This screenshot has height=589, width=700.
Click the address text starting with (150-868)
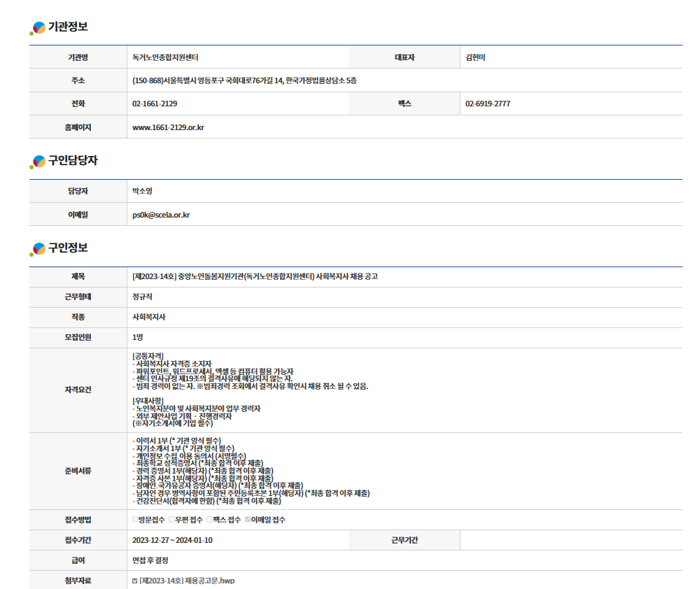point(244,80)
